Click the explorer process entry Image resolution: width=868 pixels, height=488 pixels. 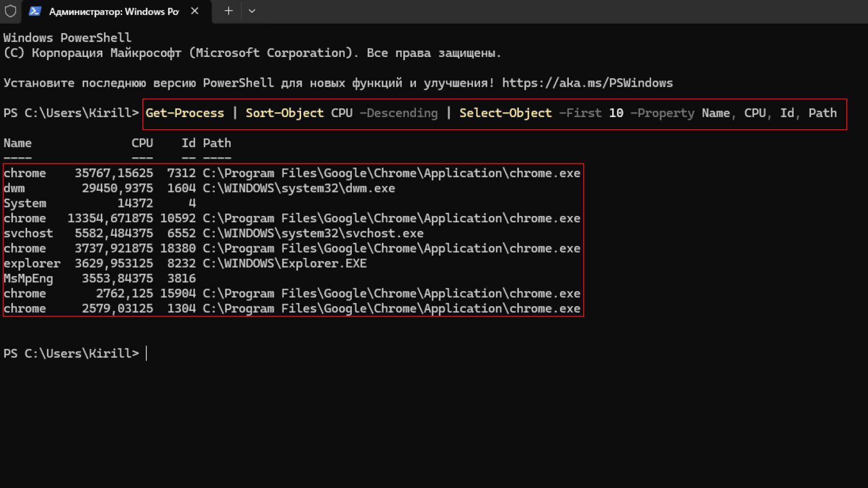[x=32, y=263]
